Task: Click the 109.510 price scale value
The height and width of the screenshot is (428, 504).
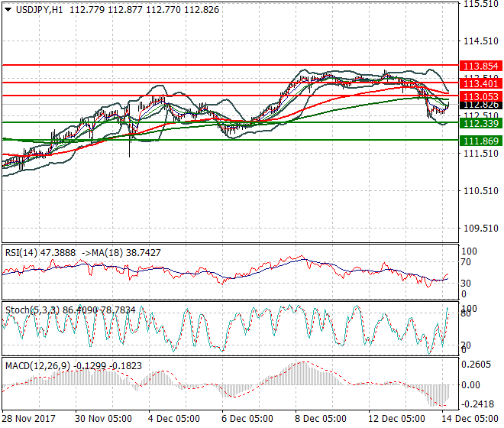Action: [x=481, y=229]
